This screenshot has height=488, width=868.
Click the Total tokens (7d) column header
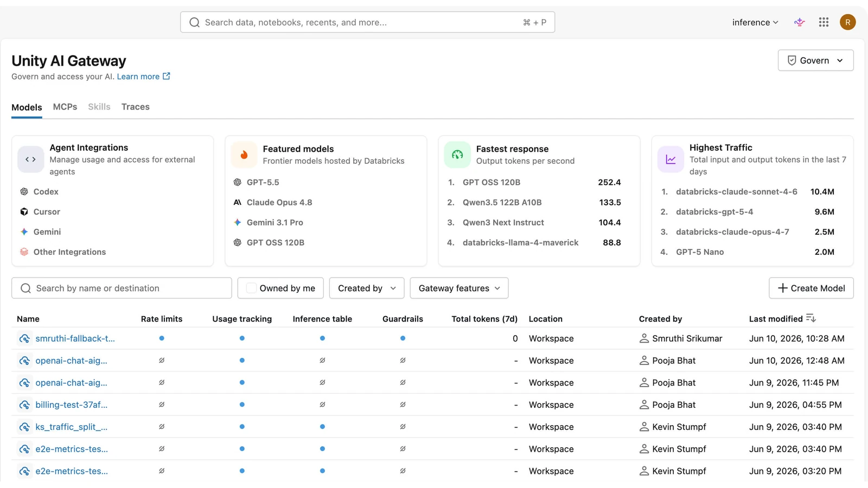point(484,319)
